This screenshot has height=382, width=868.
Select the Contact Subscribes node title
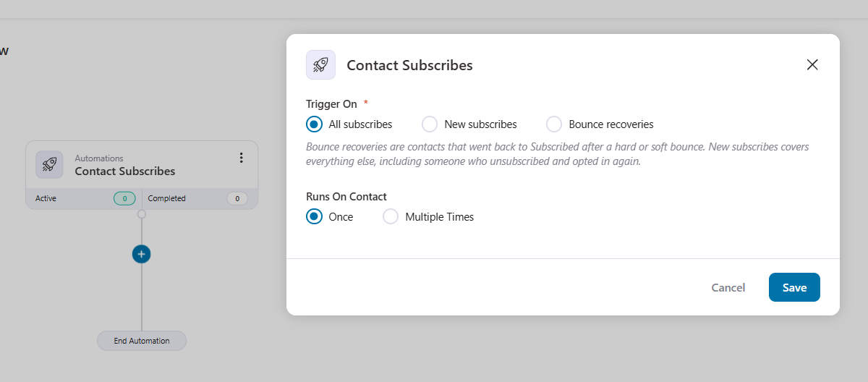pos(125,171)
